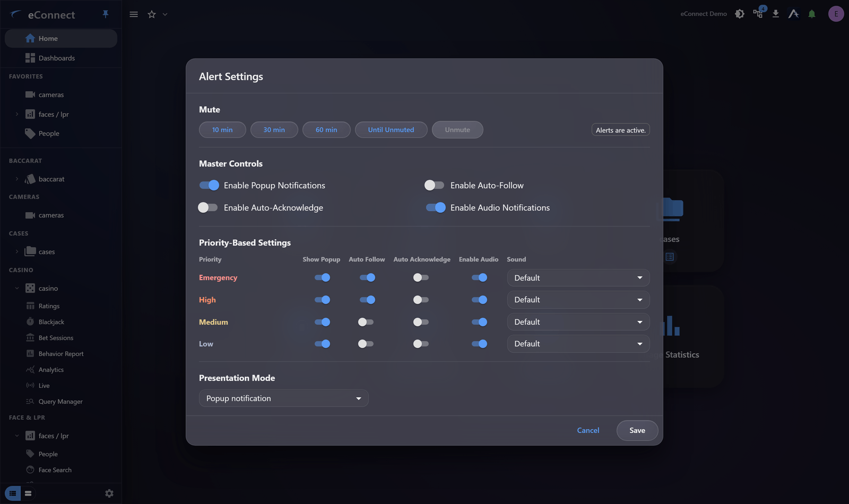The width and height of the screenshot is (849, 504).
Task: Open the Presentation Mode dropdown
Action: pyautogui.click(x=283, y=398)
